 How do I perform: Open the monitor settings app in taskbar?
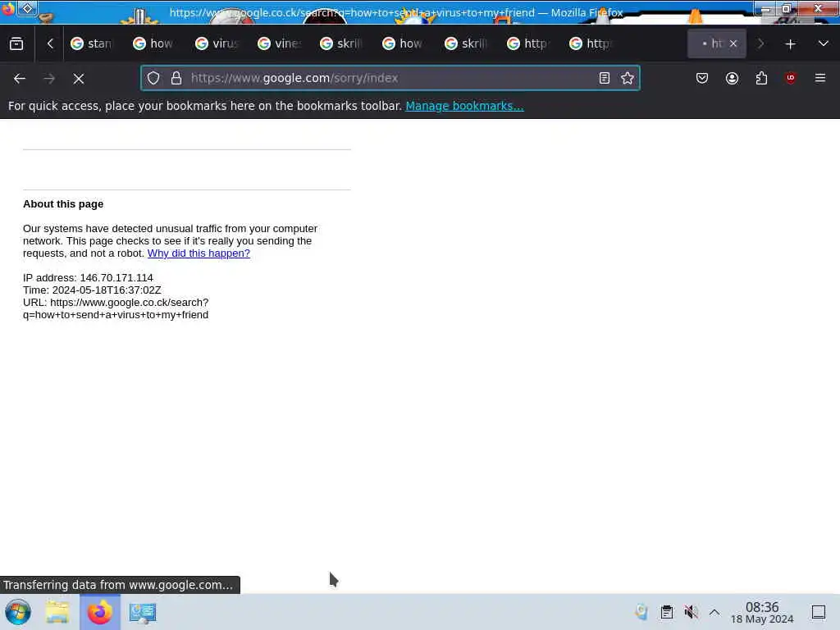tap(143, 612)
